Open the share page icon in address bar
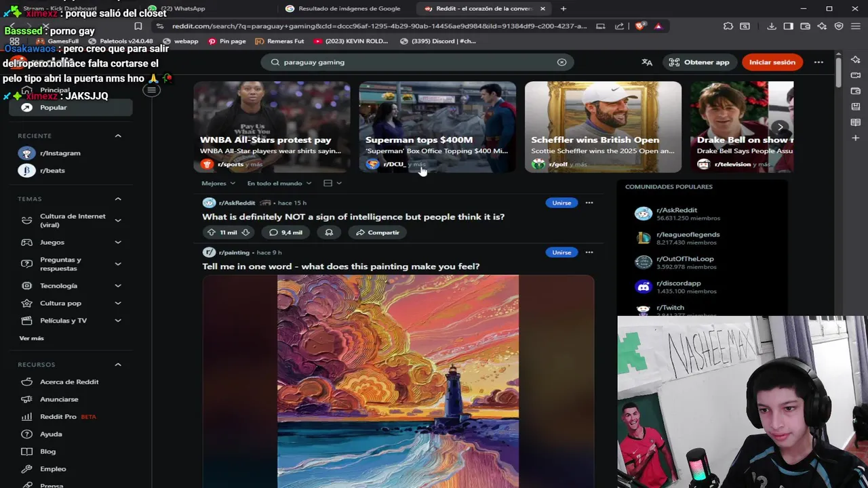The height and width of the screenshot is (488, 868). pos(619,26)
